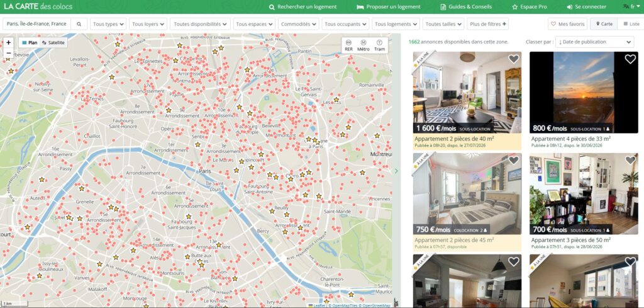The image size is (644, 308).
Task: Click the star marker near Montreuil
Action: (x=377, y=135)
